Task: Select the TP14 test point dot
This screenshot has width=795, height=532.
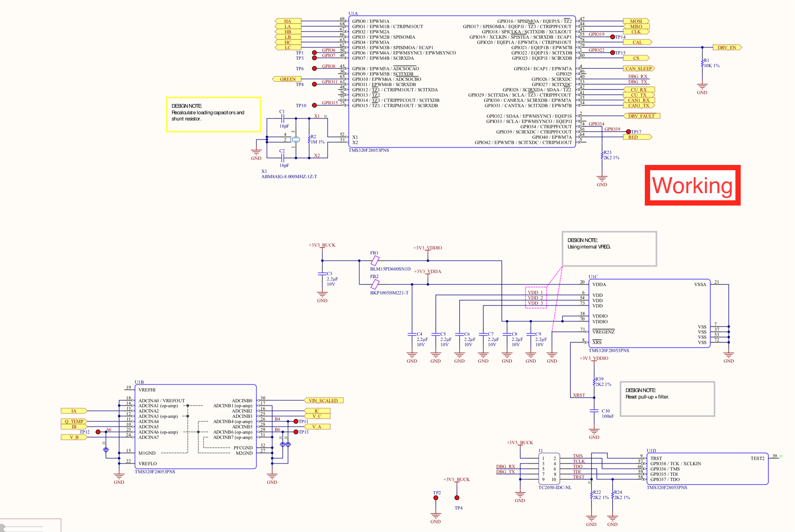Action: point(612,37)
